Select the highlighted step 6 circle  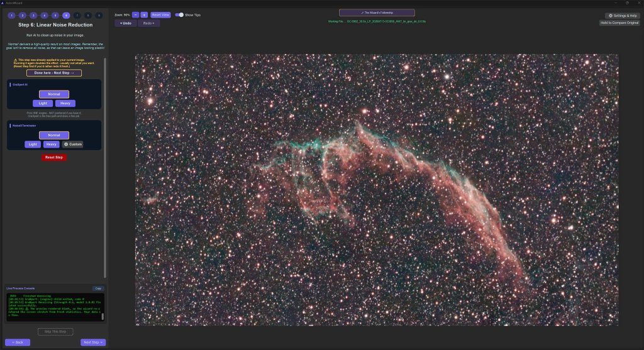point(66,16)
